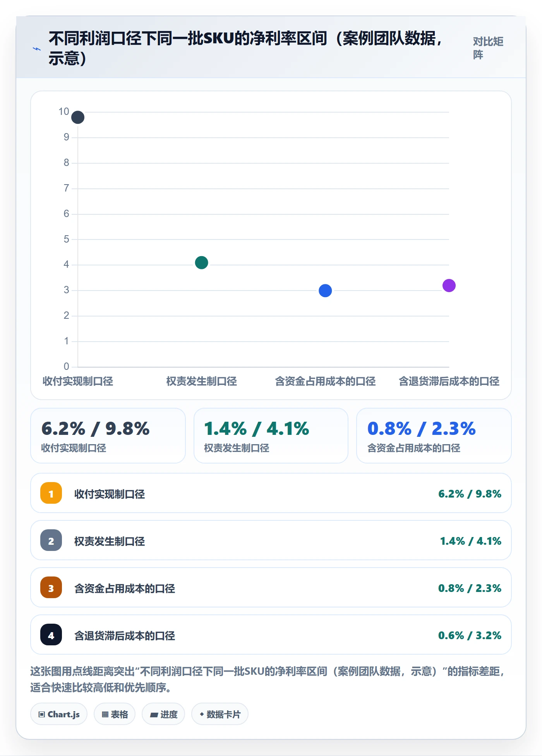Select list row 含资金占用成本的口径
Screen dimensions: 542x756
(271, 587)
